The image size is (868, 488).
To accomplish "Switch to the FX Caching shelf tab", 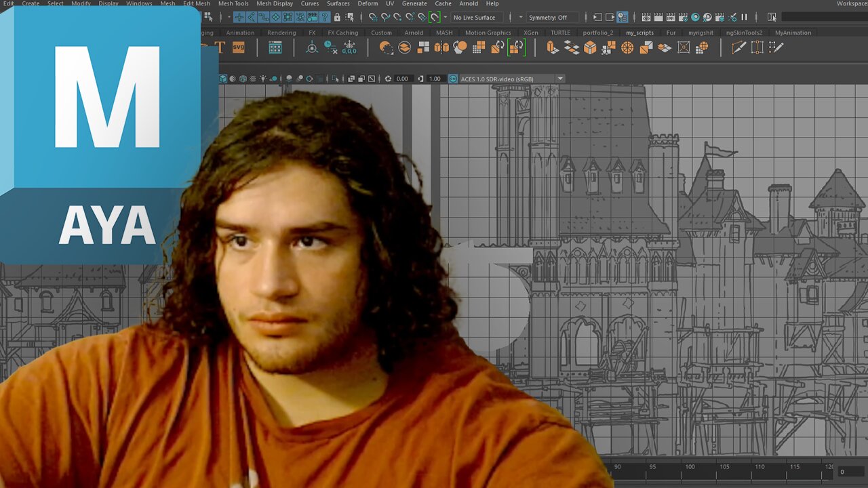I will click(x=342, y=33).
